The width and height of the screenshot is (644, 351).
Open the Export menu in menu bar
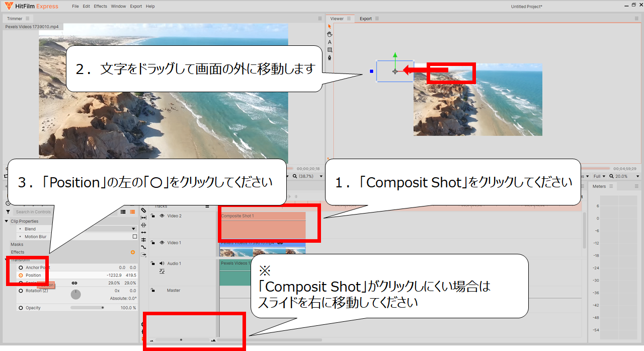[x=136, y=7]
